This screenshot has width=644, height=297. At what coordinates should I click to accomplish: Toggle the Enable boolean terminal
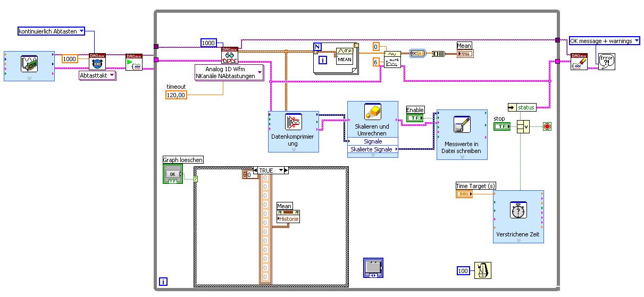click(x=415, y=117)
